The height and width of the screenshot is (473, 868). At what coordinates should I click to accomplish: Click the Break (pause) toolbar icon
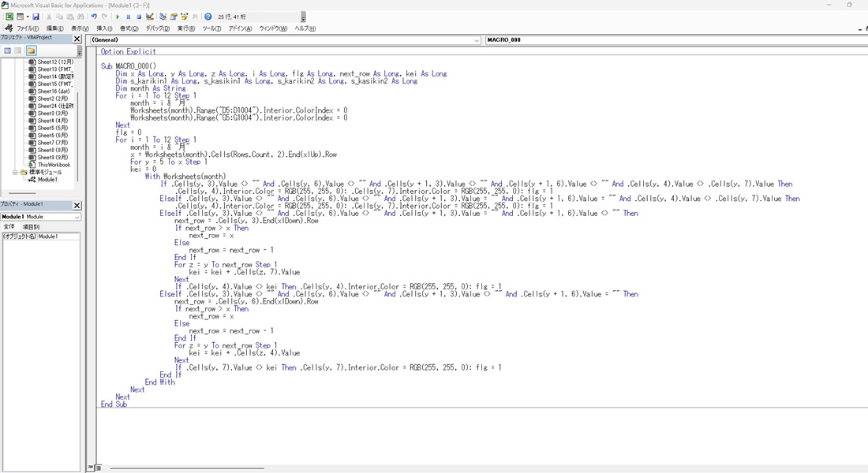(x=128, y=17)
